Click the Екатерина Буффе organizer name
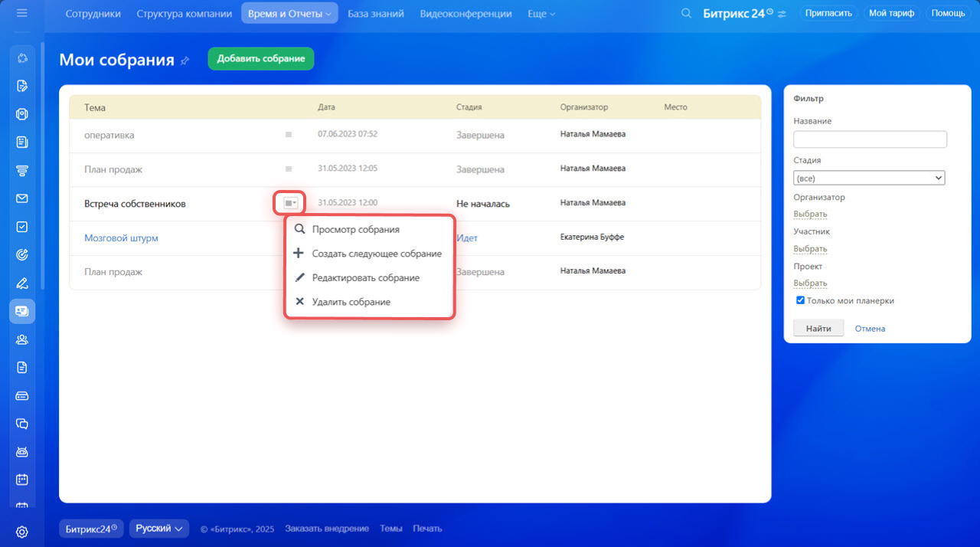This screenshot has height=547, width=980. 592,237
